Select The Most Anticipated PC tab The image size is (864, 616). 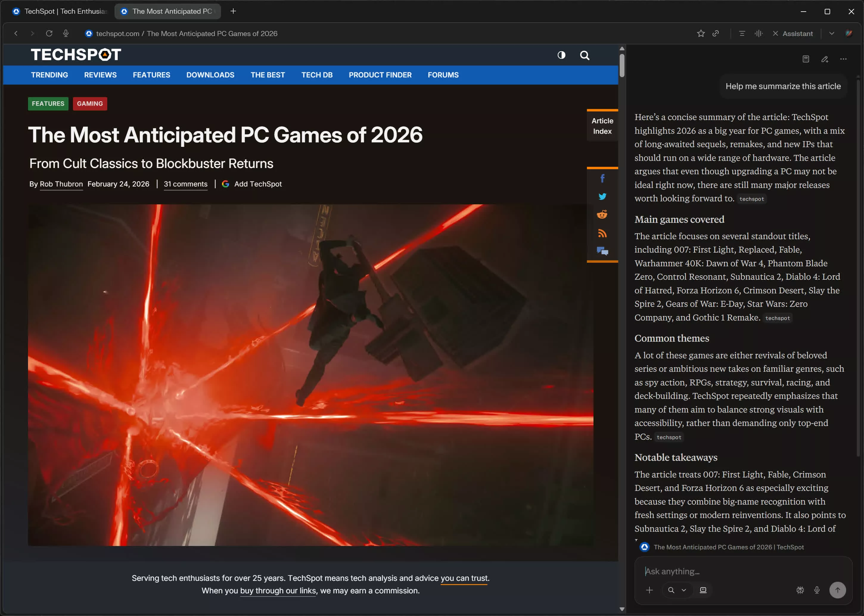click(168, 11)
